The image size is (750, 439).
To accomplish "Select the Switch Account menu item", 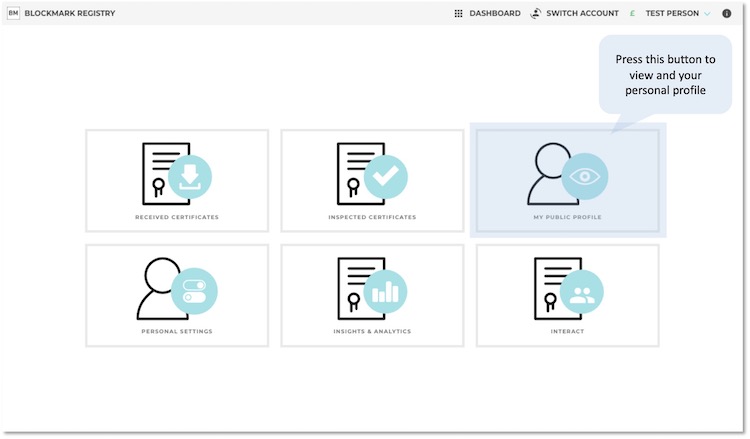I will click(584, 13).
